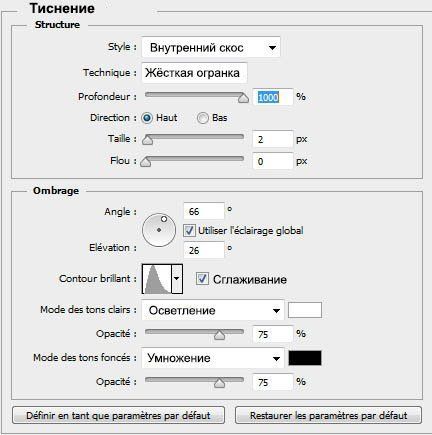Click the Taille slider handle

click(x=148, y=140)
